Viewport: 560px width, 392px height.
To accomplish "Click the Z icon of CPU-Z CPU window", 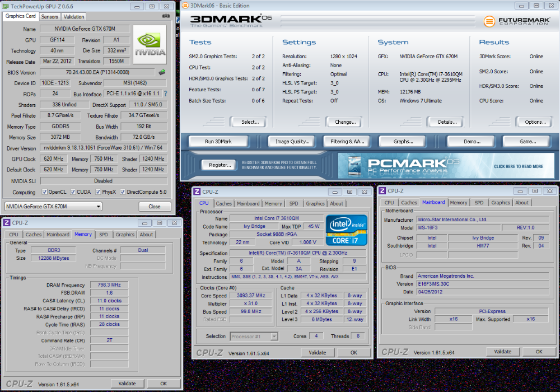I will pyautogui.click(x=197, y=192).
